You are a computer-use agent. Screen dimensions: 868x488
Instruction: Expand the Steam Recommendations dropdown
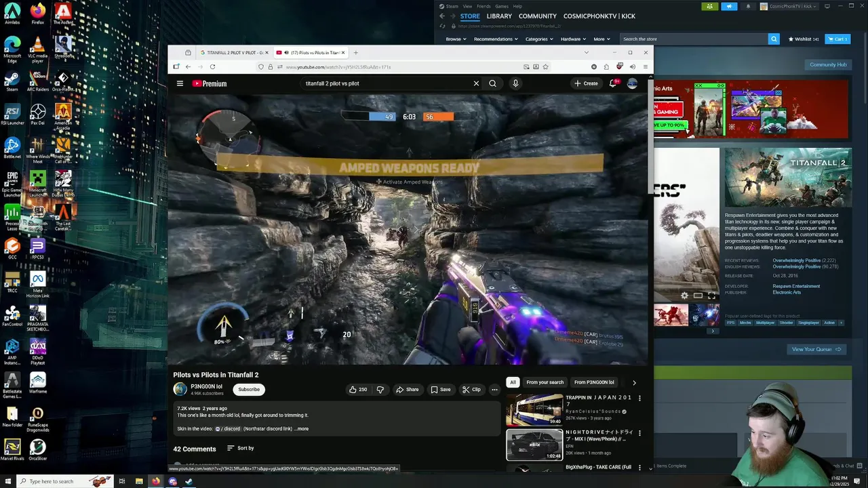pyautogui.click(x=496, y=39)
